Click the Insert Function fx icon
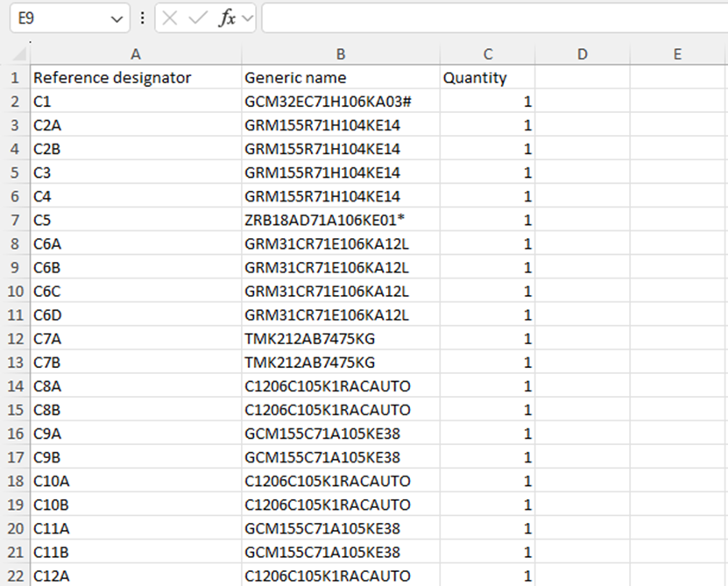The height and width of the screenshot is (586, 728). tap(227, 18)
